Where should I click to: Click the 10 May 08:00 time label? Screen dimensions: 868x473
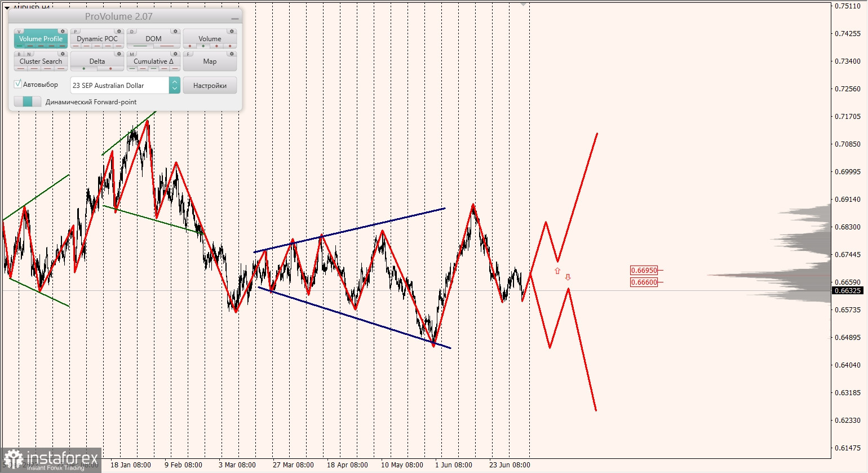402,465
